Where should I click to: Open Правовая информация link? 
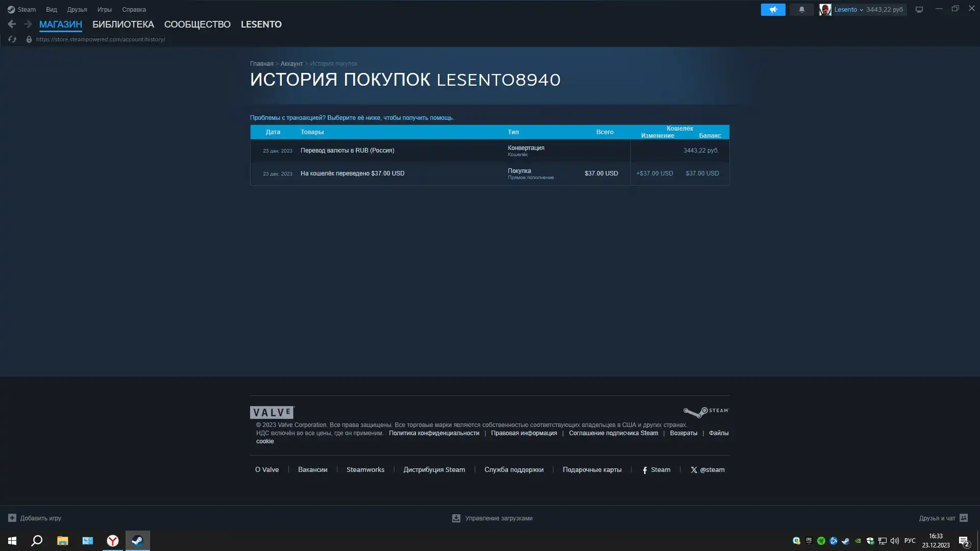[524, 433]
